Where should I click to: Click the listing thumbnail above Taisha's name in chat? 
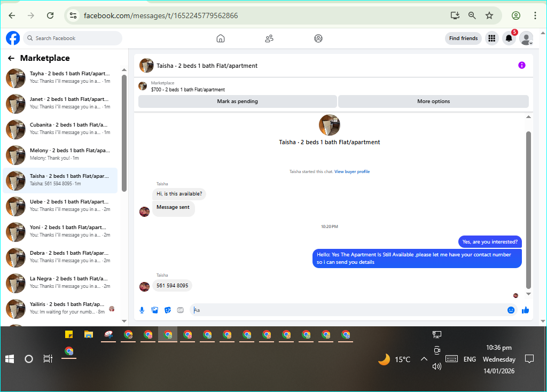tap(329, 125)
